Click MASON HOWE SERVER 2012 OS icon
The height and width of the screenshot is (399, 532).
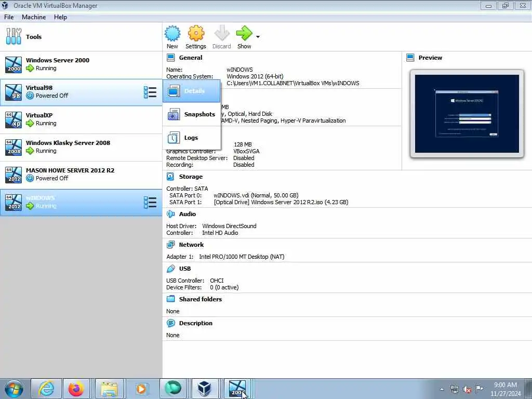click(14, 175)
